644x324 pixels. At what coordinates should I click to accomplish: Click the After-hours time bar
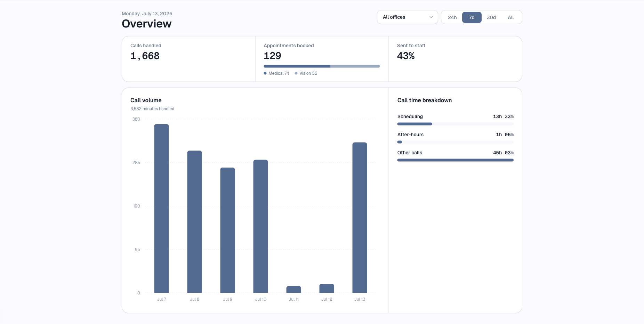coord(455,142)
